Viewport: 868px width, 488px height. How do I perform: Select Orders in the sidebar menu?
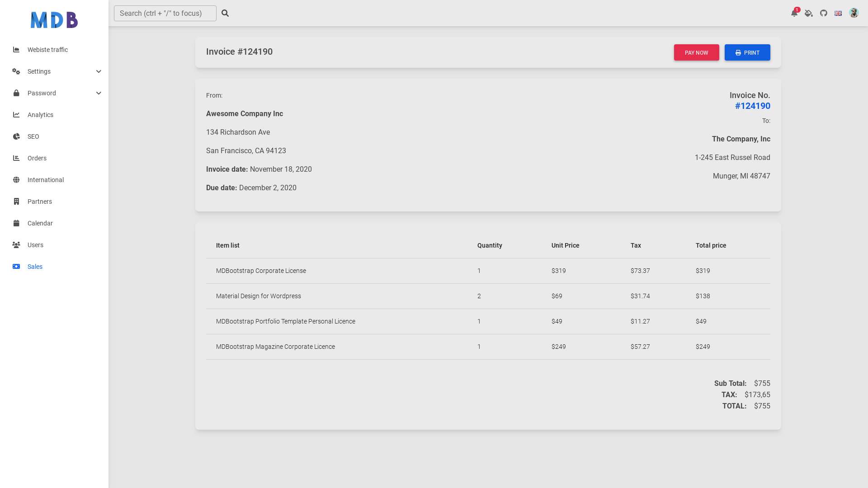click(x=37, y=158)
